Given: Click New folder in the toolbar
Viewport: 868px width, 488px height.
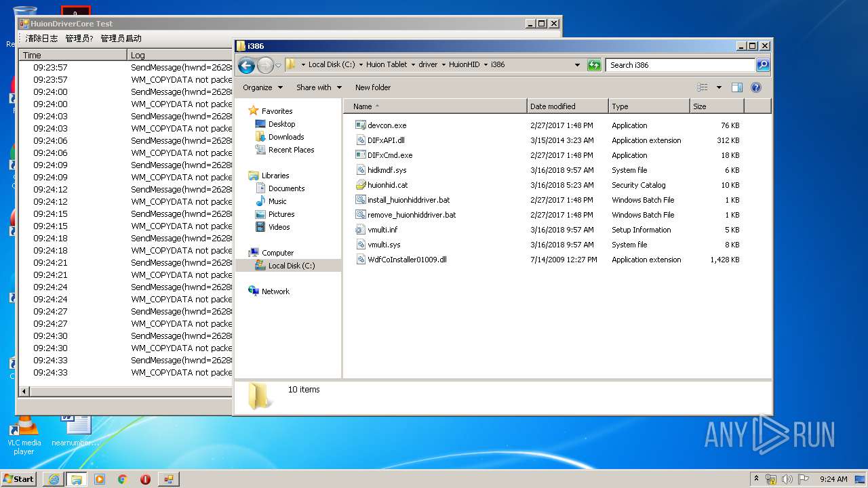Looking at the screenshot, I should 373,87.
